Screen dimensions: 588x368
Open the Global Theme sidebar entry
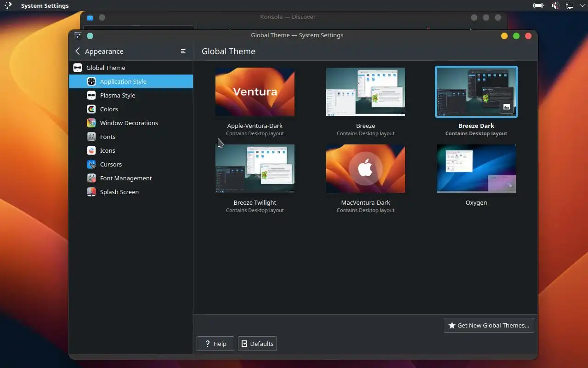pyautogui.click(x=130, y=68)
